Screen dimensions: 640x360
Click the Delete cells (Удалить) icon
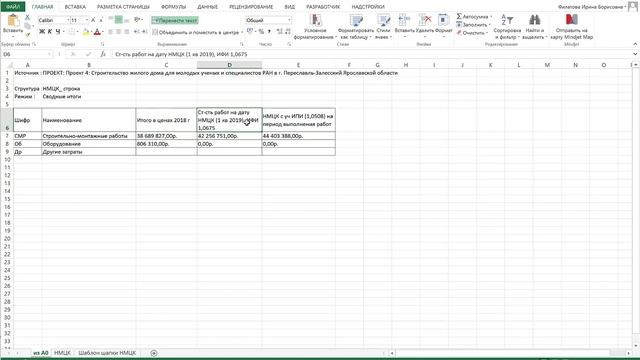click(x=425, y=20)
